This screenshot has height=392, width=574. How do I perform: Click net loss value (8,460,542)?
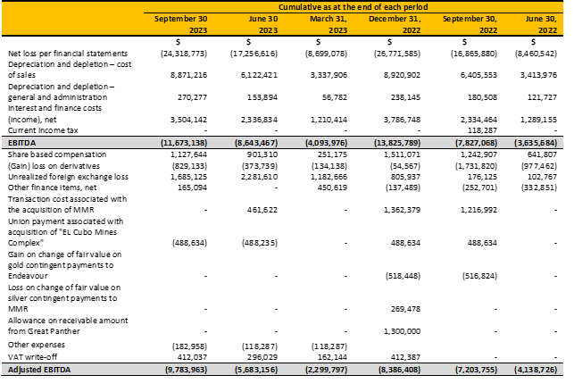point(536,54)
